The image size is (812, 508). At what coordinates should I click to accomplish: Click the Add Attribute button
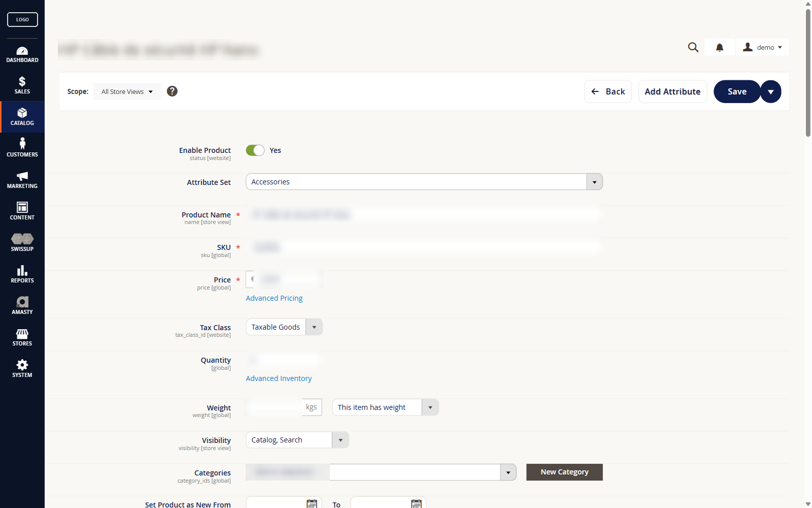tap(672, 91)
